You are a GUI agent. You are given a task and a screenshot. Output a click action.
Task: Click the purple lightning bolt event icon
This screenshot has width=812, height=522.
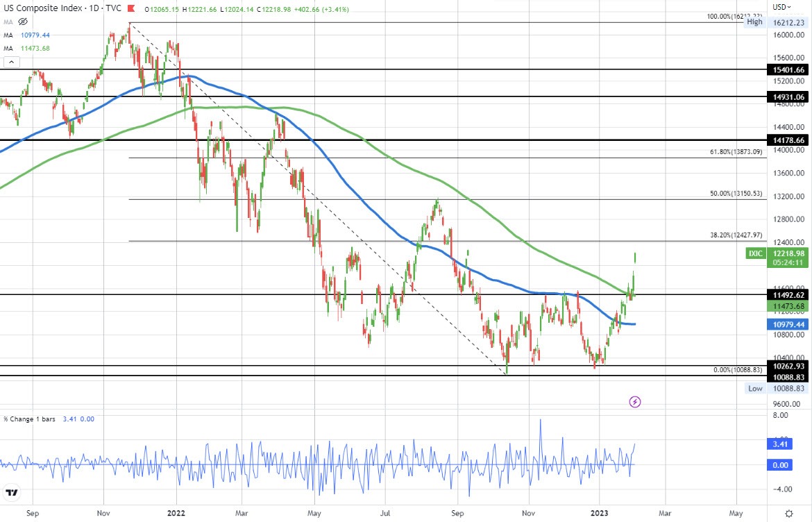pos(635,402)
